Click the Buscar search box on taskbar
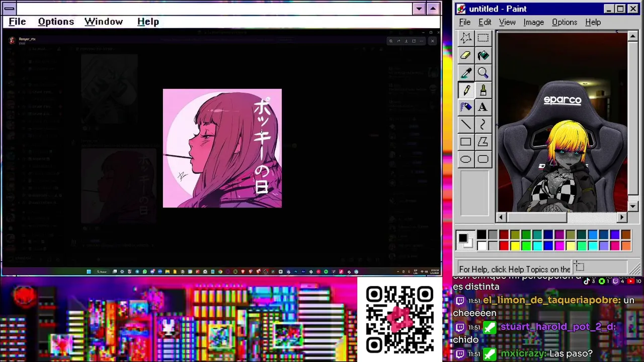The image size is (644, 362). 102,271
